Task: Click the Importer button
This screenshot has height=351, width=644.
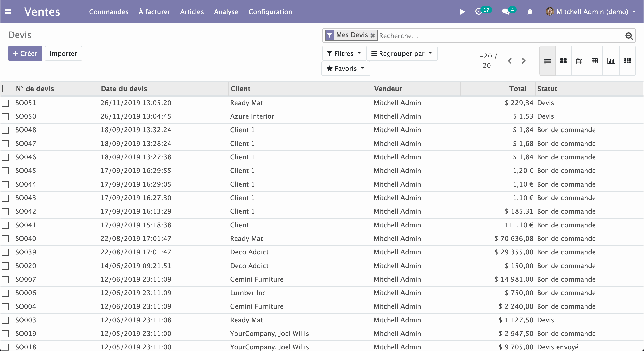Action: 63,53
